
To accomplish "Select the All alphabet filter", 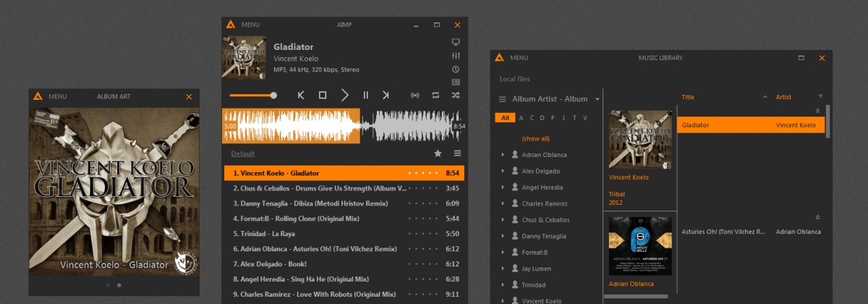I will 505,118.
